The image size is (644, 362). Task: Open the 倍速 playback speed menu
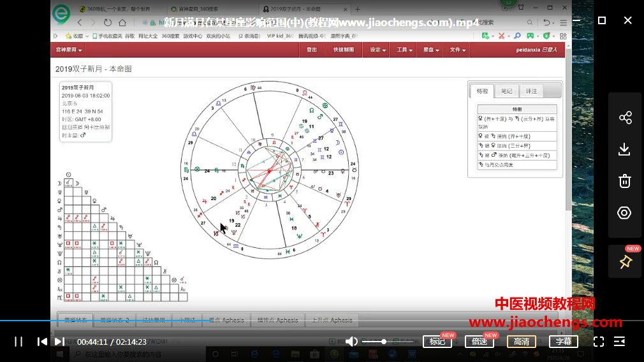tap(479, 342)
